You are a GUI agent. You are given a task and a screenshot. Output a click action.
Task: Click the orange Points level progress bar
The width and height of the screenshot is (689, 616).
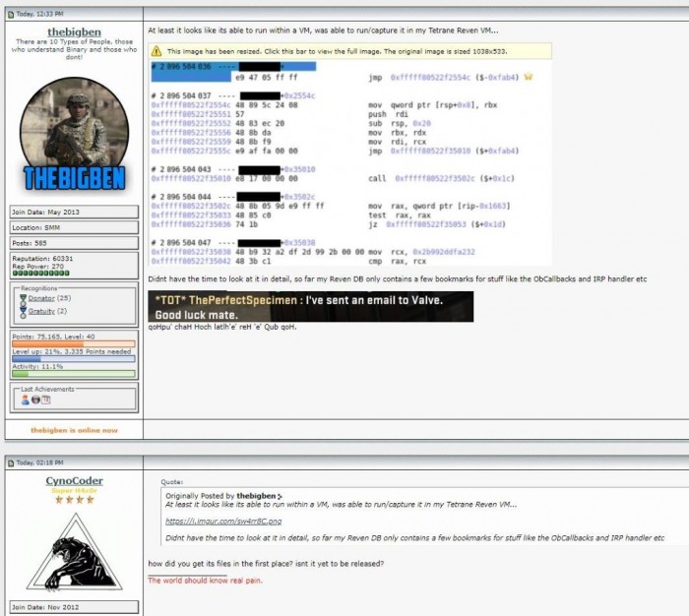point(74,344)
